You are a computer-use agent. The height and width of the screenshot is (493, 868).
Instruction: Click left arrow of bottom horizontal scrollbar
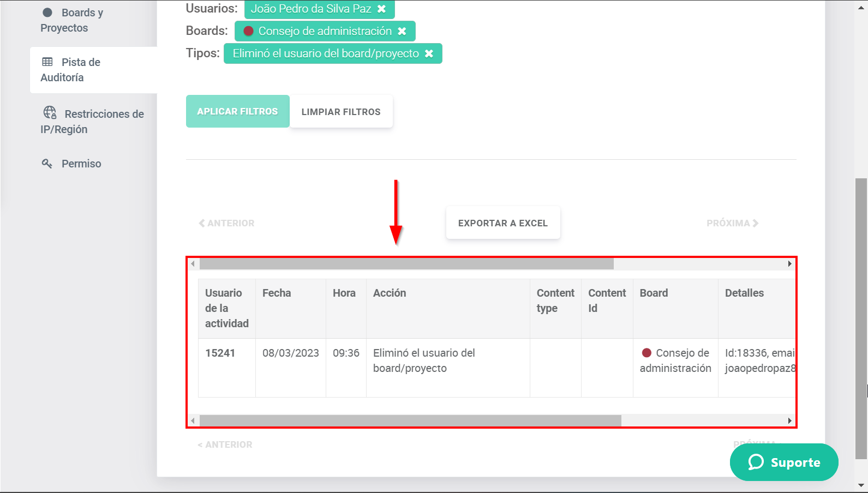click(x=193, y=421)
